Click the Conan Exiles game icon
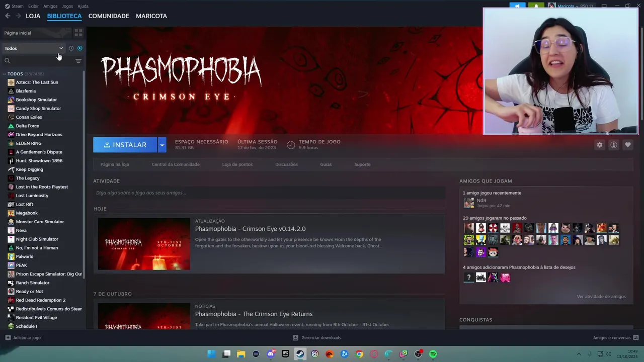 pyautogui.click(x=11, y=117)
